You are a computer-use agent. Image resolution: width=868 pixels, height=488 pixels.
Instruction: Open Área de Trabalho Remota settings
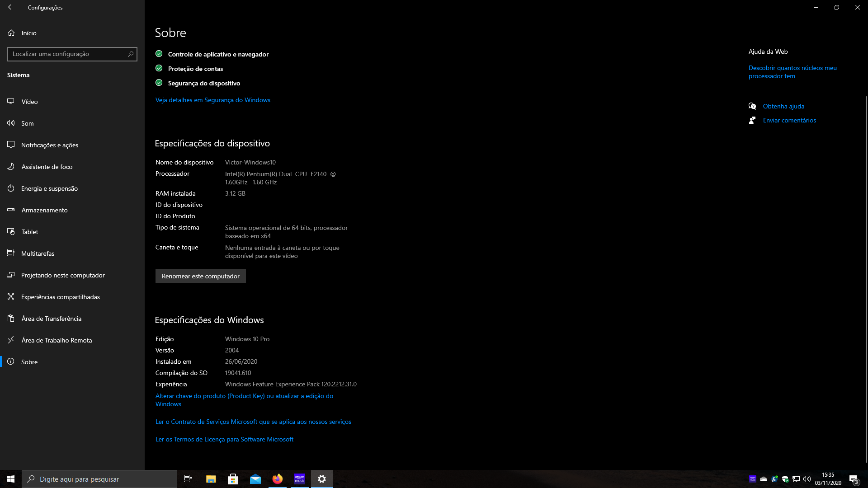click(x=72, y=340)
